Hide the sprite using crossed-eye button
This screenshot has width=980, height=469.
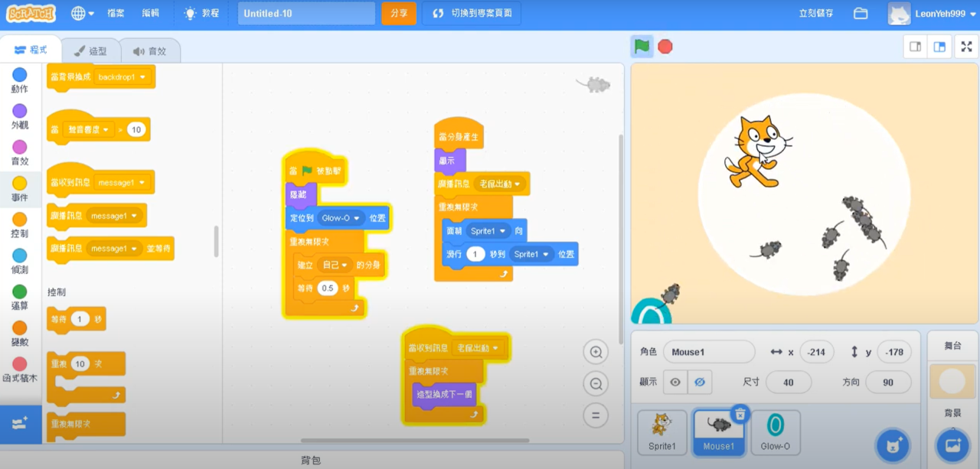coord(699,382)
